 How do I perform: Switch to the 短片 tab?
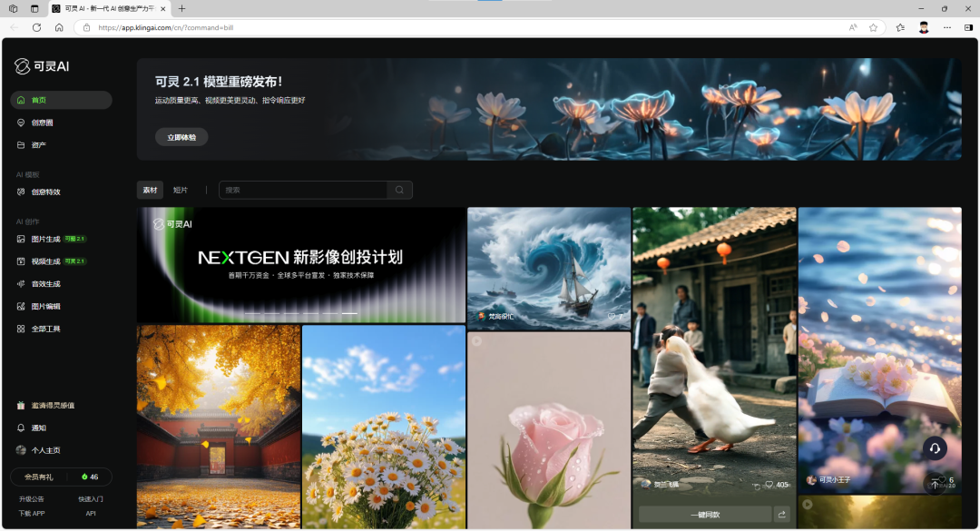point(181,191)
